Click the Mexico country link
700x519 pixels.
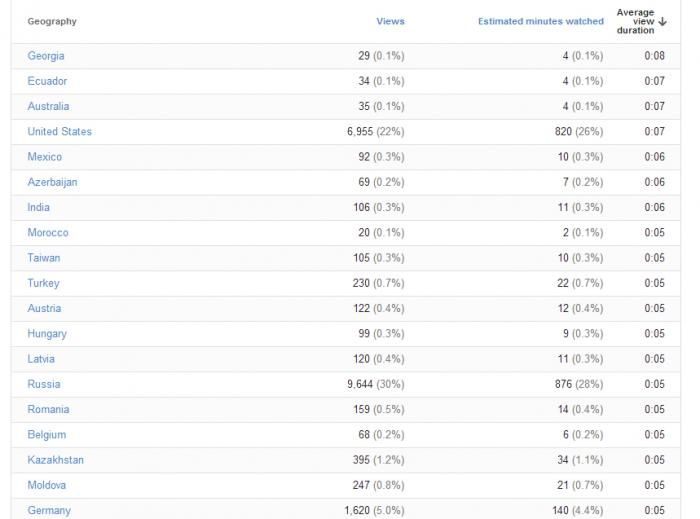45,157
